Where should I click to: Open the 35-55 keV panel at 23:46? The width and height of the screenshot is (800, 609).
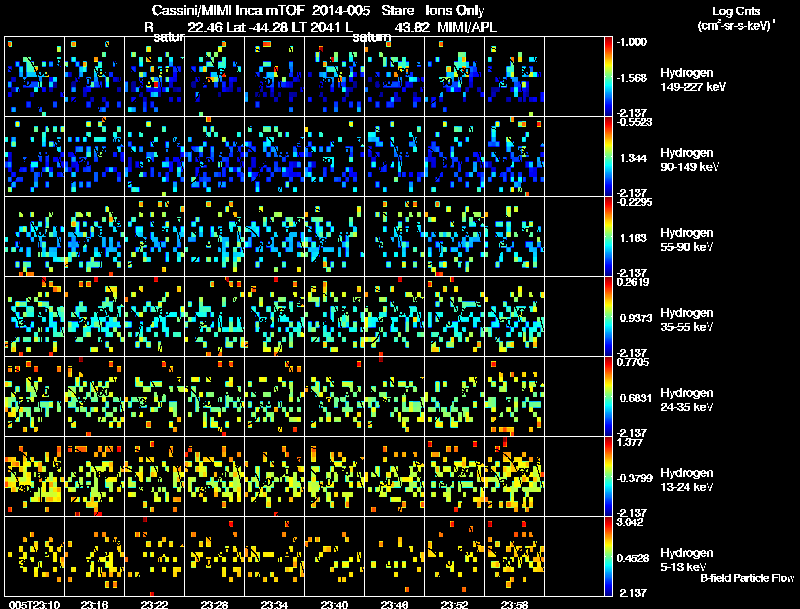(x=395, y=317)
